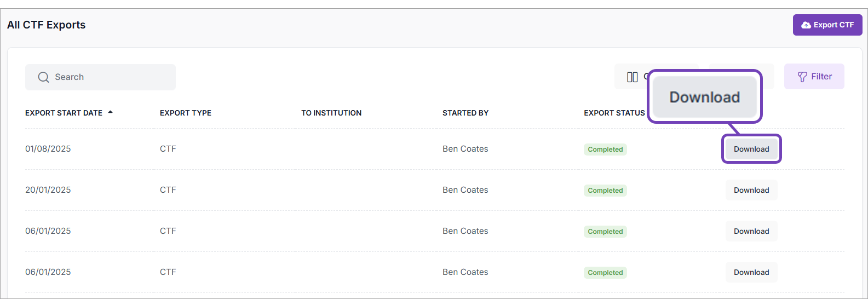Click the Export Status column header

pos(614,113)
